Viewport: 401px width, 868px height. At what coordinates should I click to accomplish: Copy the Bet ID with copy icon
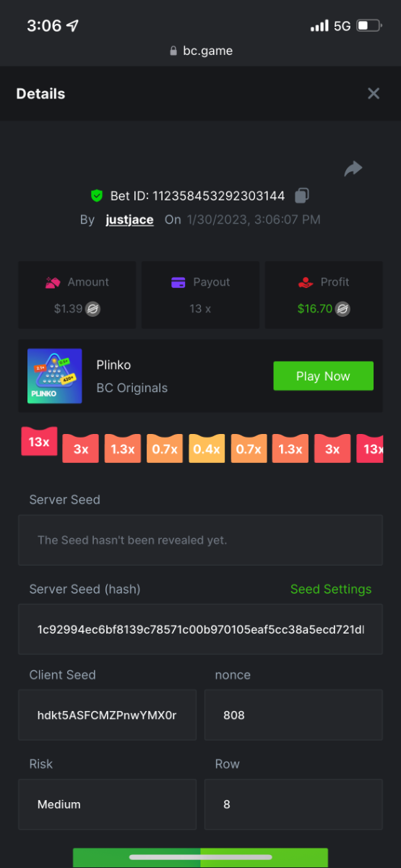pos(302,195)
